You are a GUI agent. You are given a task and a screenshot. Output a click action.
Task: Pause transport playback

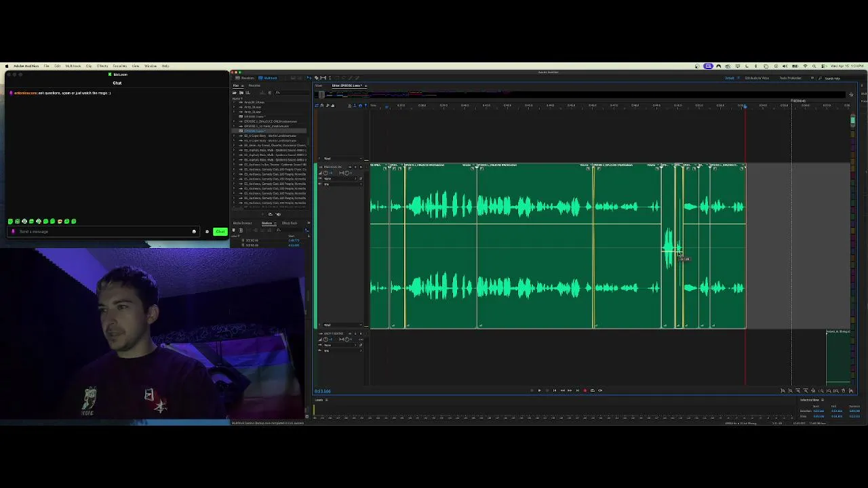[547, 390]
